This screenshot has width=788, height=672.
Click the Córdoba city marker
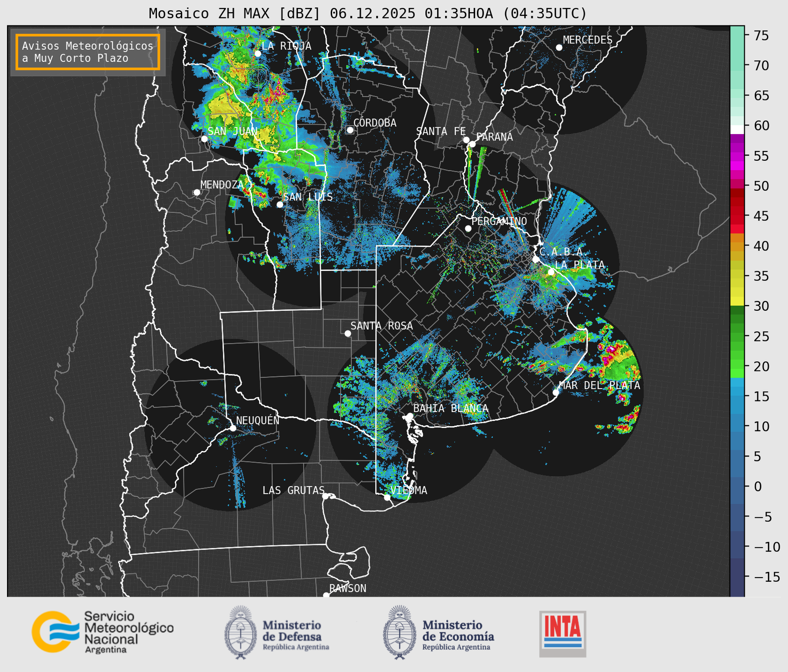point(350,130)
